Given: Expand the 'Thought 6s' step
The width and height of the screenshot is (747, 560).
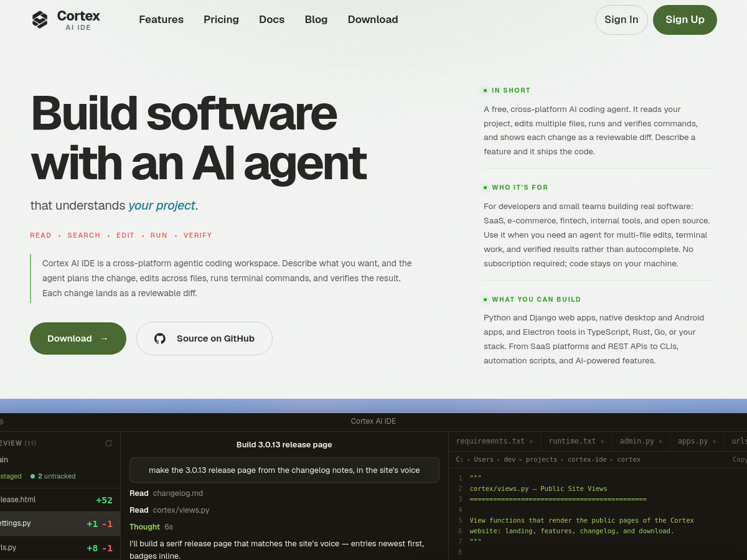Looking at the screenshot, I should (x=151, y=527).
